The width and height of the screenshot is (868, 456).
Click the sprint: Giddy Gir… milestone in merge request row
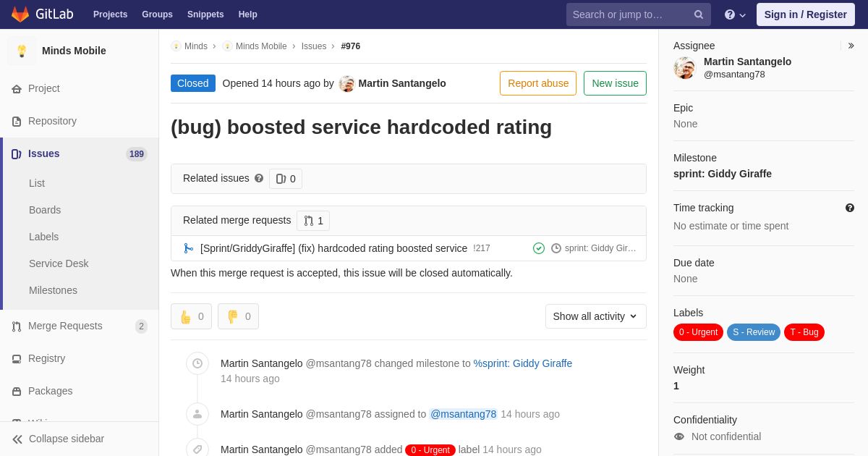click(594, 248)
